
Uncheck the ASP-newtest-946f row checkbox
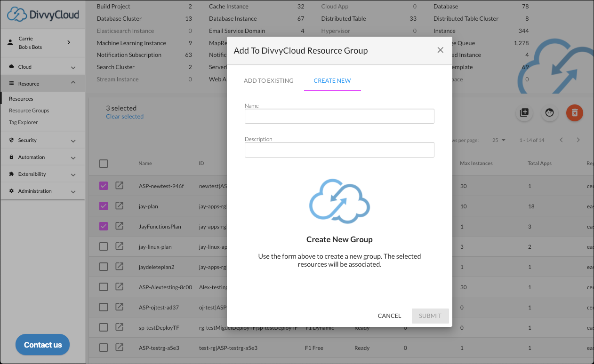pyautogui.click(x=104, y=186)
